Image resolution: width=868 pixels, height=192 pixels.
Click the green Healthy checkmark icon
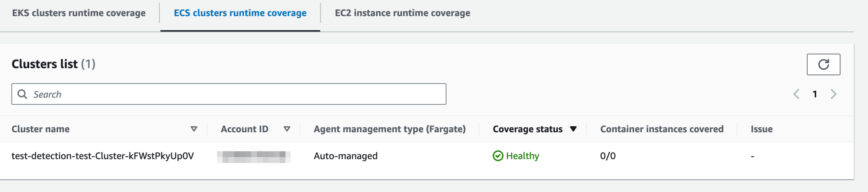[x=498, y=156]
